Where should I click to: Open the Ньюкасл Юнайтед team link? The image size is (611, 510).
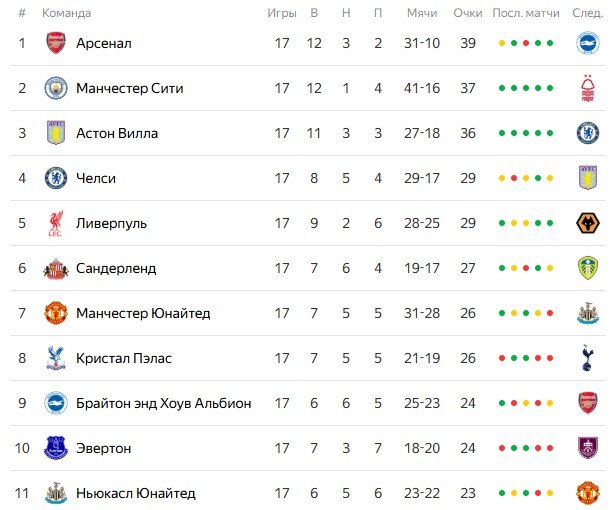(x=135, y=493)
